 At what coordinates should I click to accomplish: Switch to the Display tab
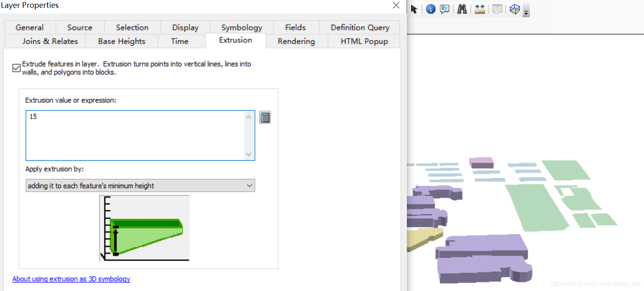185,27
